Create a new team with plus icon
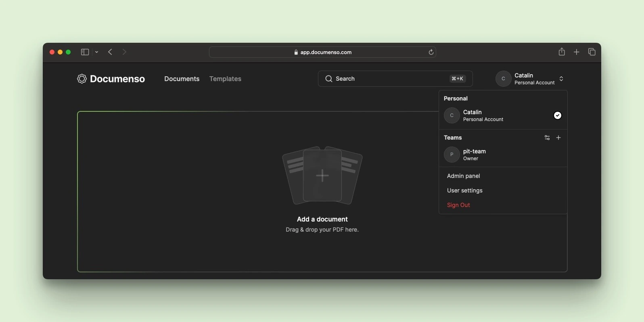The height and width of the screenshot is (322, 644). pos(558,138)
